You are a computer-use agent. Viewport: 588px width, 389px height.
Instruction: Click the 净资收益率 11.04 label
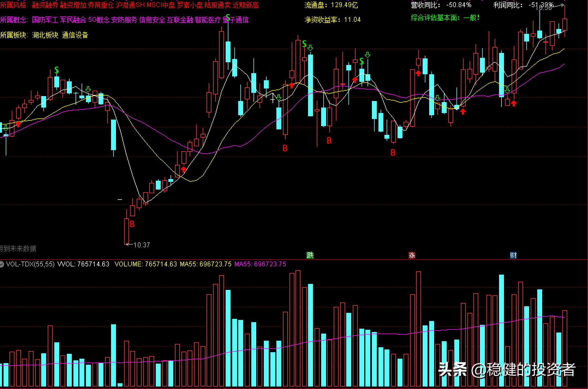pyautogui.click(x=332, y=20)
